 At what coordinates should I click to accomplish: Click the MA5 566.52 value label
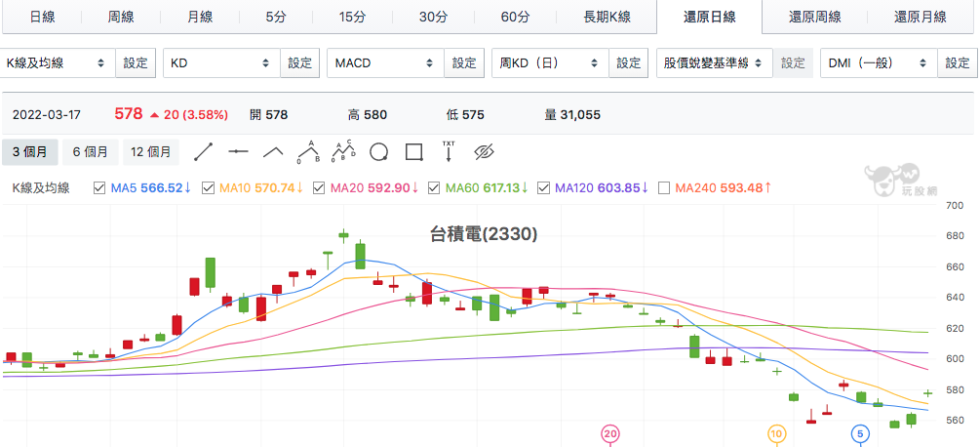150,187
